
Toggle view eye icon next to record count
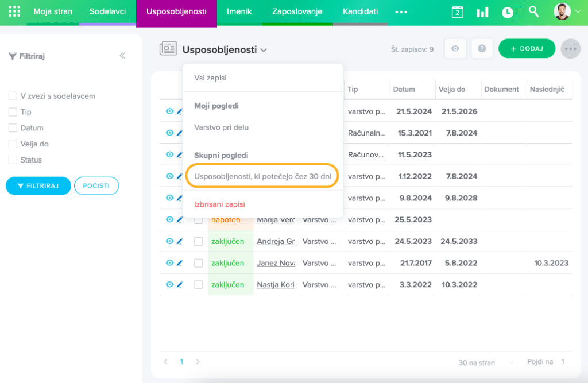455,49
